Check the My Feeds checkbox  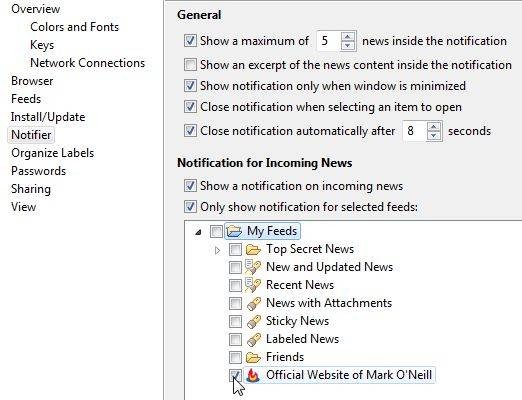pyautogui.click(x=216, y=231)
